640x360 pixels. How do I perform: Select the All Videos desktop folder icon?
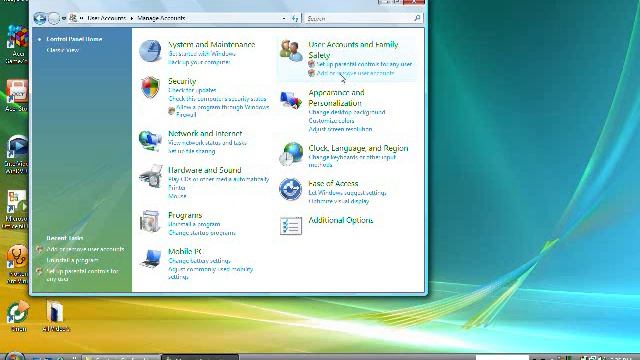click(55, 316)
